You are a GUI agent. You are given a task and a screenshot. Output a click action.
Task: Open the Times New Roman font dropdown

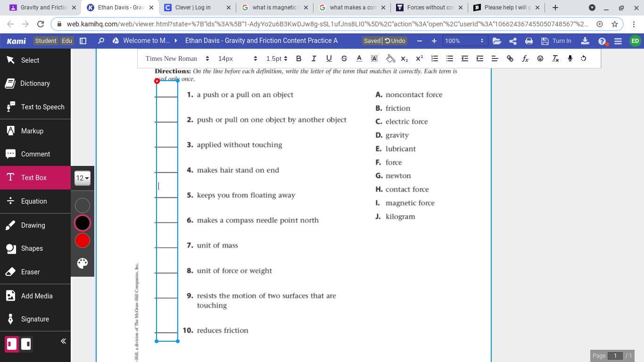point(177,58)
